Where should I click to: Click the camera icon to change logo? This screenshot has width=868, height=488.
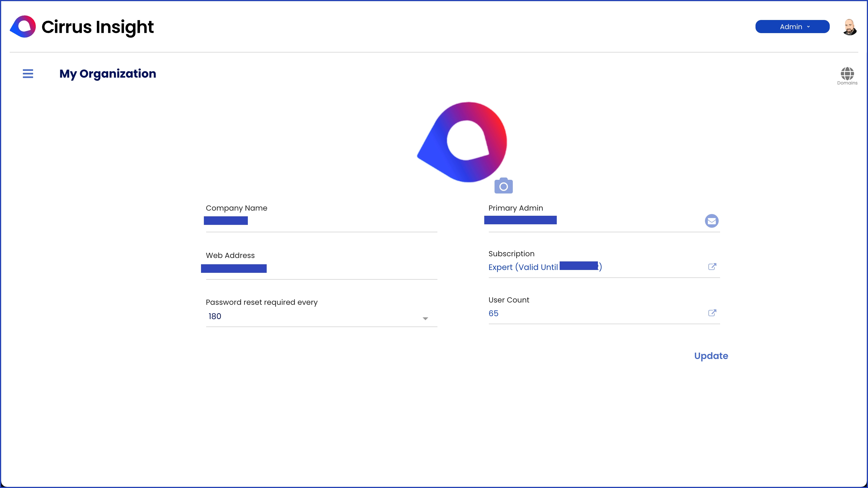[x=503, y=186]
